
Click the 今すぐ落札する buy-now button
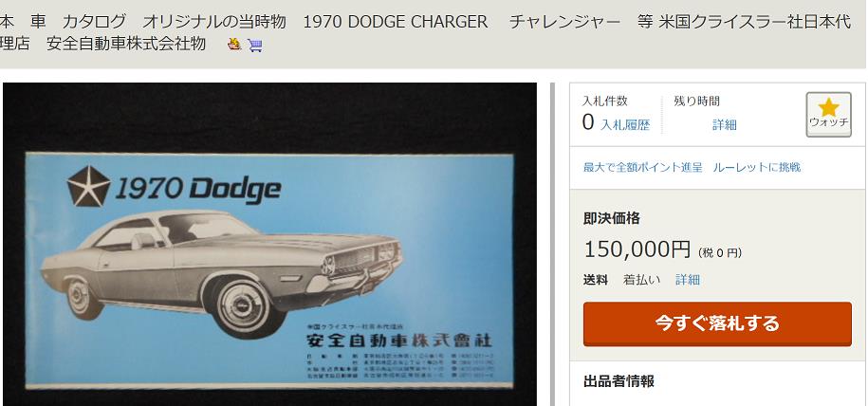click(717, 324)
